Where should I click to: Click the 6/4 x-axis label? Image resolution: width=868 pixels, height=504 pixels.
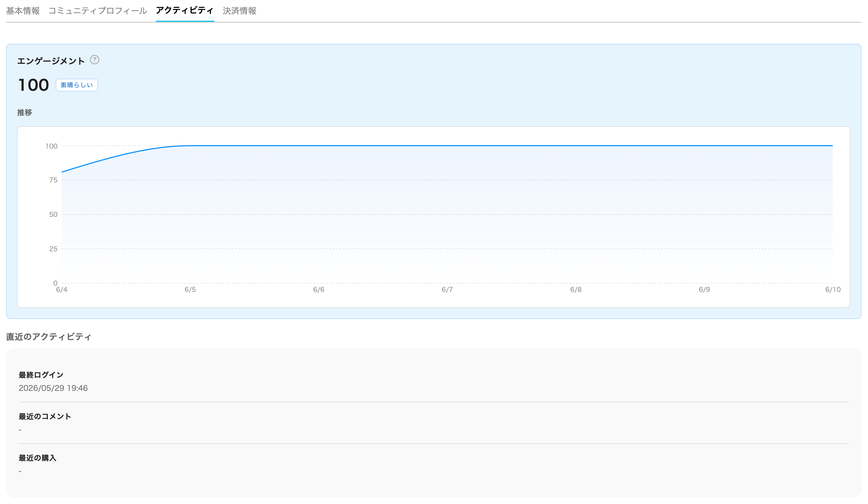(x=62, y=290)
